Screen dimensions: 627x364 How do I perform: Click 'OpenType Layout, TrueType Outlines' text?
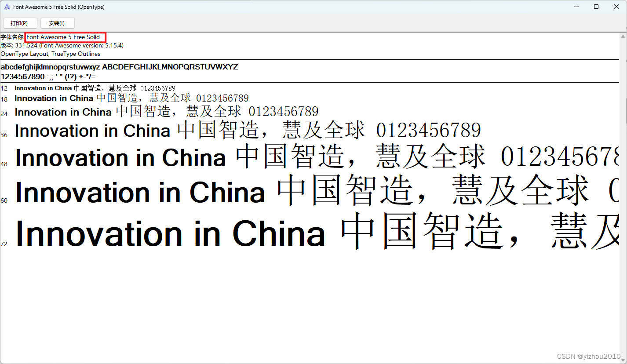(51, 54)
